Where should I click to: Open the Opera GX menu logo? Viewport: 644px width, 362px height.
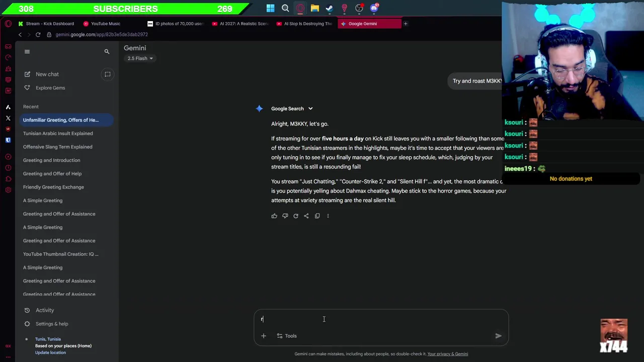coord(8,24)
